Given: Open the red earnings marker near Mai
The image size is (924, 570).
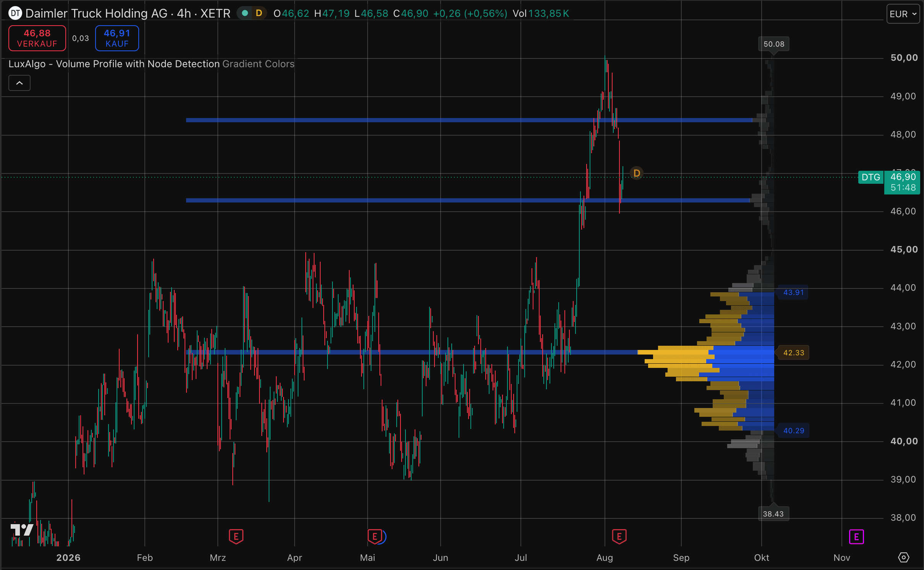Looking at the screenshot, I should (375, 537).
